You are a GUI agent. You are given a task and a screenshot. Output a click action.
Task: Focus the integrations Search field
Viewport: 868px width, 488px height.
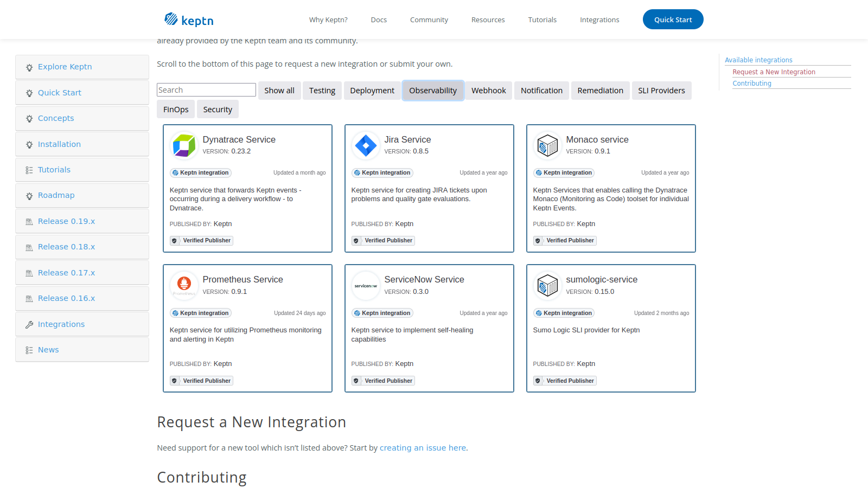coord(206,90)
